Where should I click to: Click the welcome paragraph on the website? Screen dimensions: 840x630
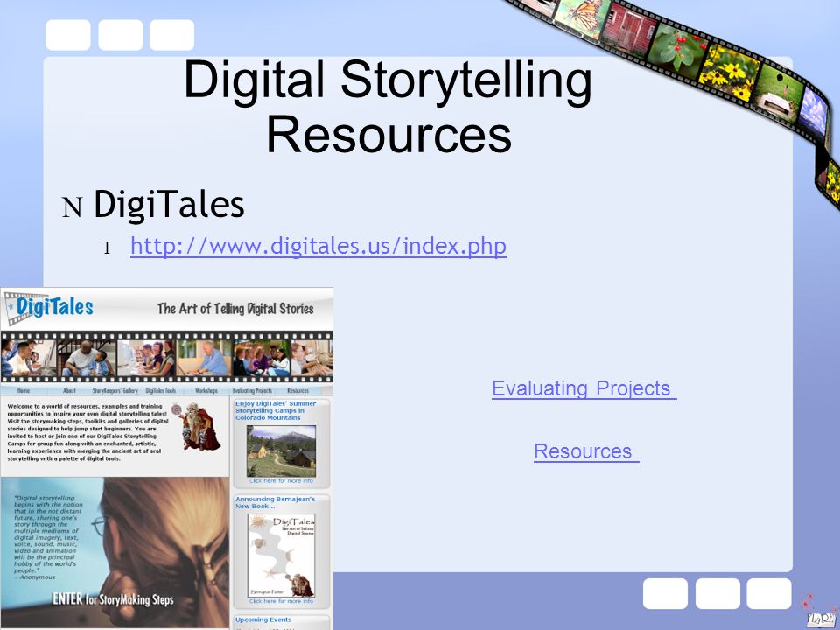point(87,432)
